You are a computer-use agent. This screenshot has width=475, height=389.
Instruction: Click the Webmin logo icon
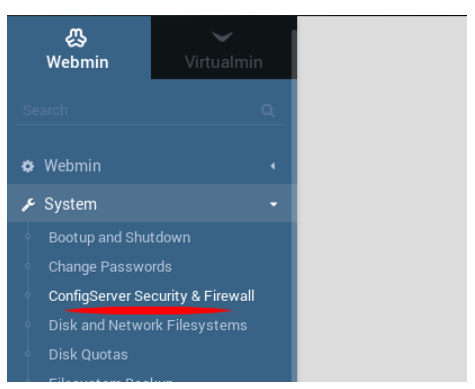click(x=76, y=38)
